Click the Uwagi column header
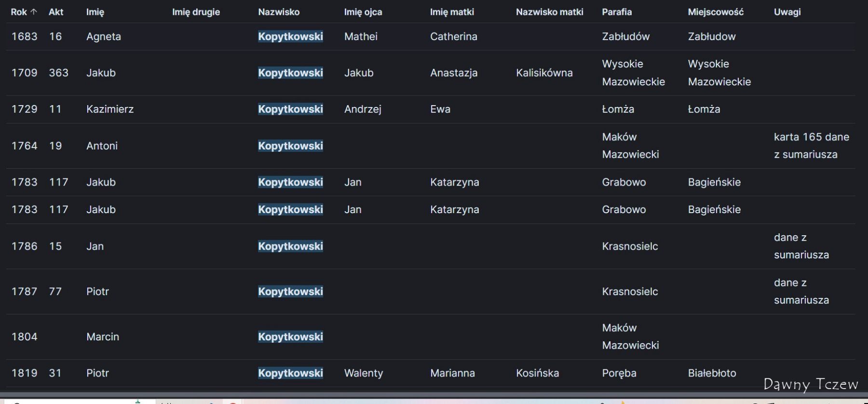 pos(787,12)
